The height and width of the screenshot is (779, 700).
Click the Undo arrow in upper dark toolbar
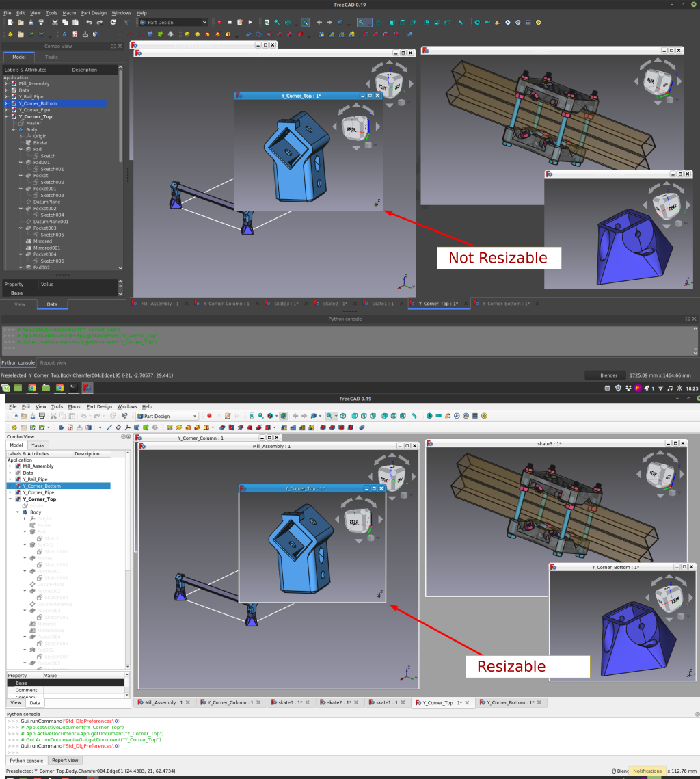[89, 23]
